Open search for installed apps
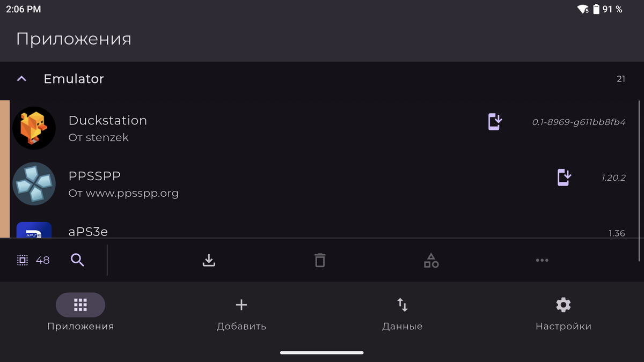Viewport: 644px width, 362px height. pos(77,260)
